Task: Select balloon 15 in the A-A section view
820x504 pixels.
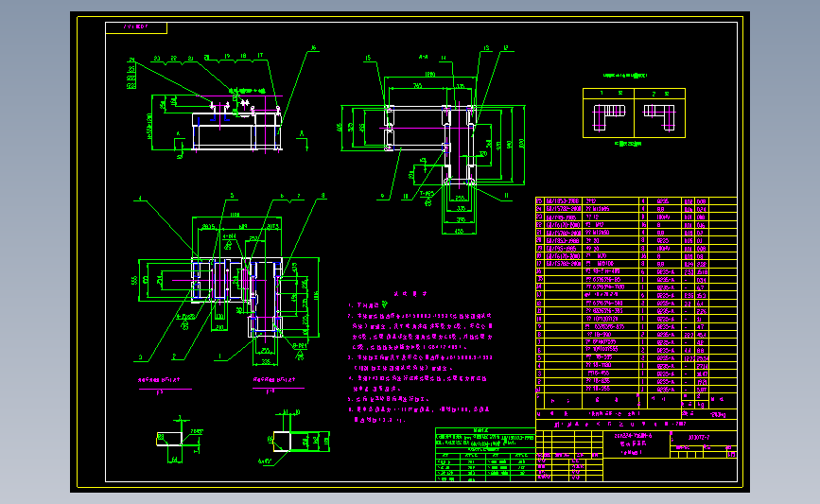Action: pyautogui.click(x=368, y=58)
